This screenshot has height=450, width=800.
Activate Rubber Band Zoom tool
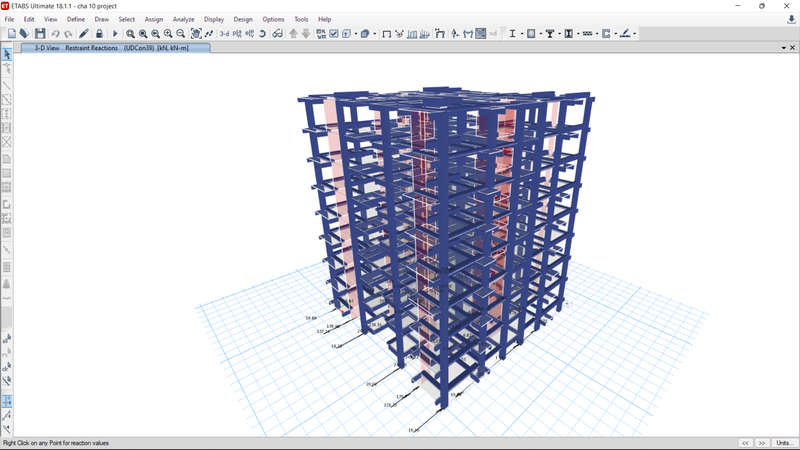(x=130, y=34)
